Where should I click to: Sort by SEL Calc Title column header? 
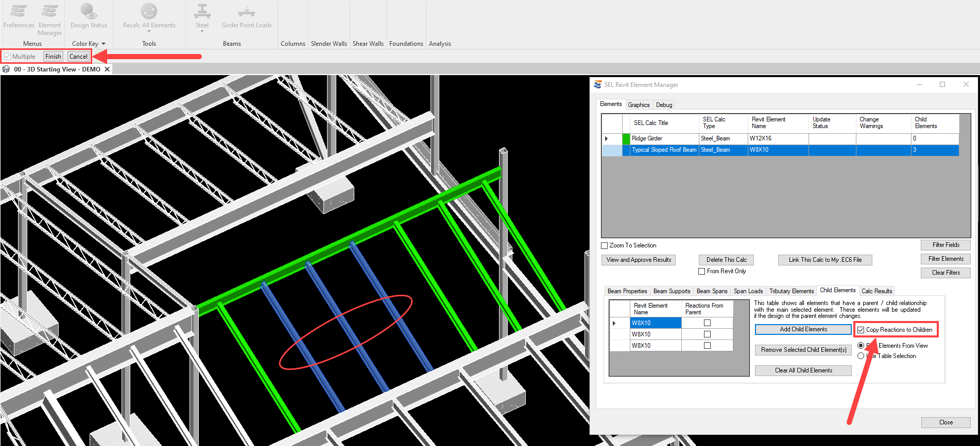point(664,123)
